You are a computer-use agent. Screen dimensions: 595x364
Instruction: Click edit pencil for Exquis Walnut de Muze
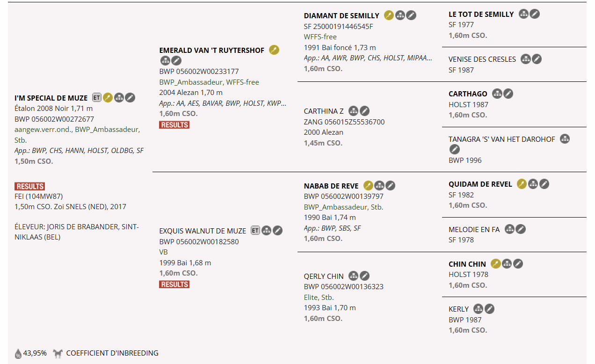tap(278, 231)
